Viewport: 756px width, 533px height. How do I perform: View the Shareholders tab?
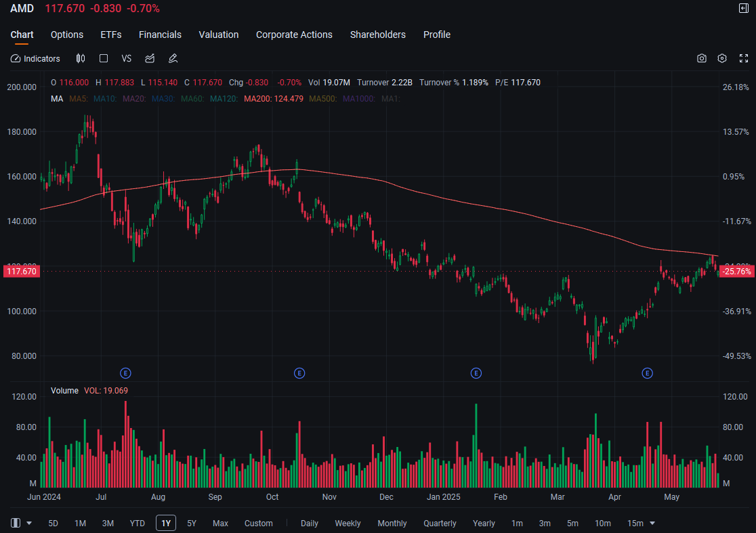[377, 35]
